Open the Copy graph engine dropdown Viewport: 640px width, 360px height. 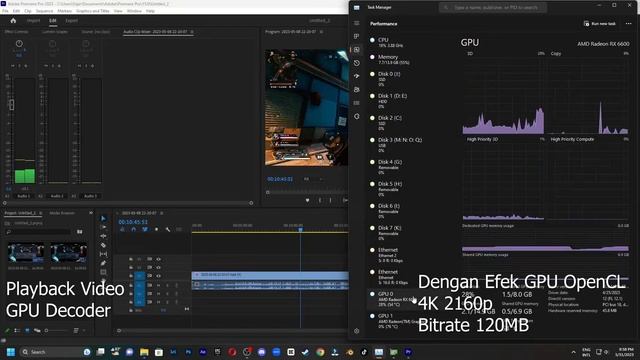point(556,53)
